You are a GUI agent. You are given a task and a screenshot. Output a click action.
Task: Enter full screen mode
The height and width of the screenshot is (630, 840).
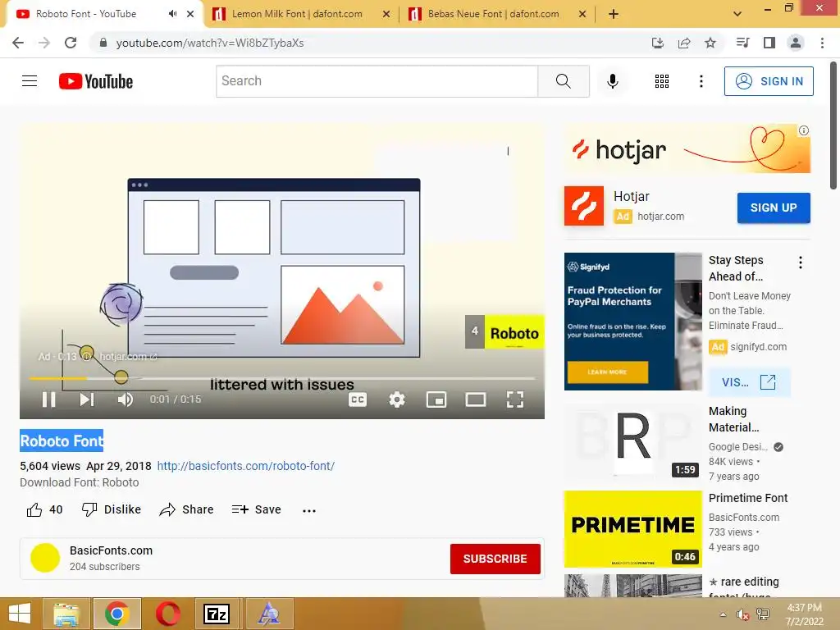[515, 399]
